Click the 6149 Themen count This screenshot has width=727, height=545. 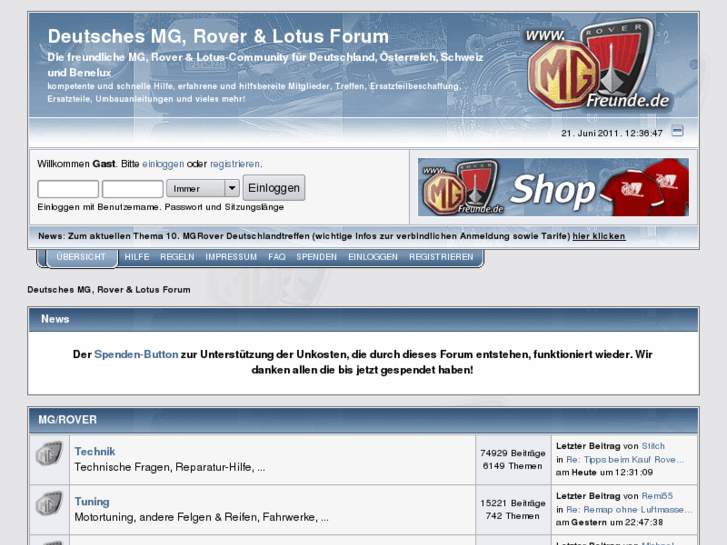(512, 466)
